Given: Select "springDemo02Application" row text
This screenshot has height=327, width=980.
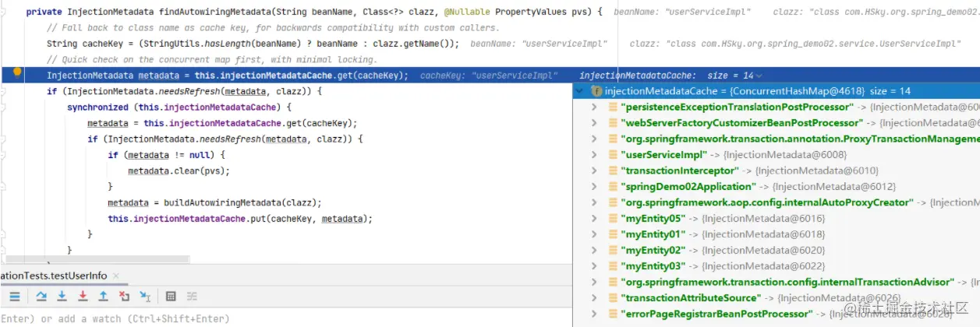Looking at the screenshot, I should click(688, 186).
